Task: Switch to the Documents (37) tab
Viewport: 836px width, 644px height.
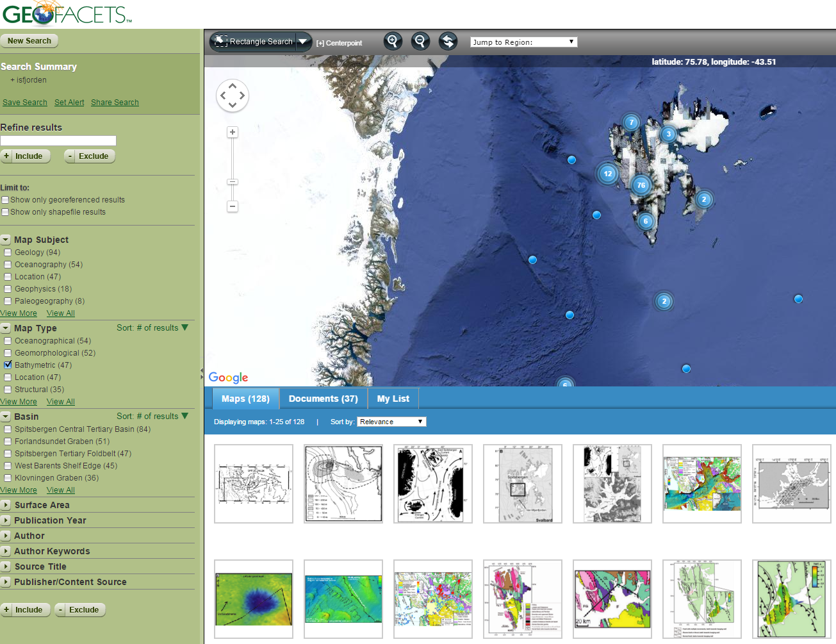Action: pos(323,399)
